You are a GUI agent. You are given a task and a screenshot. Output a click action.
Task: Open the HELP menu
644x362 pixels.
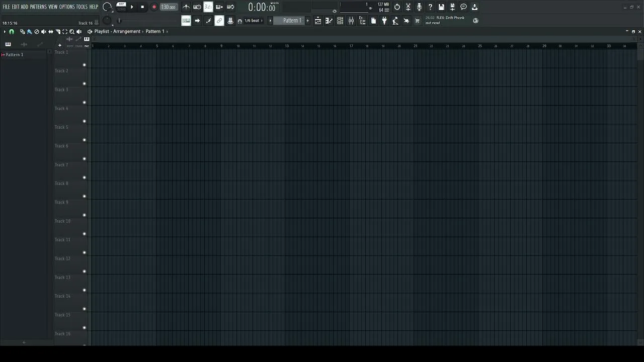click(x=94, y=7)
